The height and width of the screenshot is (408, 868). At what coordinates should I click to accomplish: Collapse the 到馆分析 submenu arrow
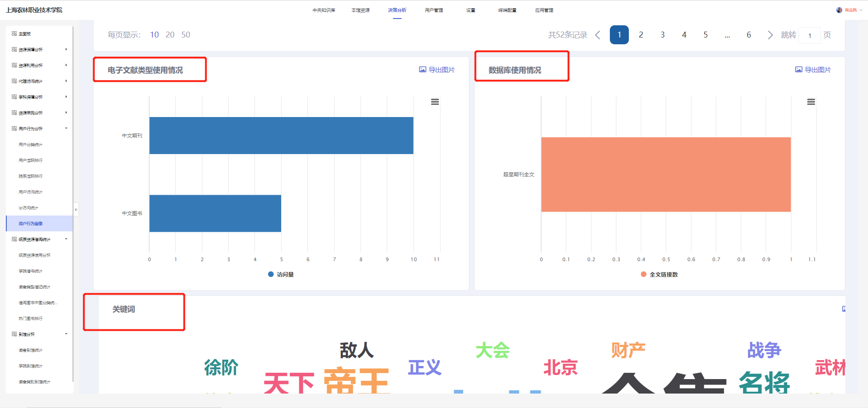(66, 334)
